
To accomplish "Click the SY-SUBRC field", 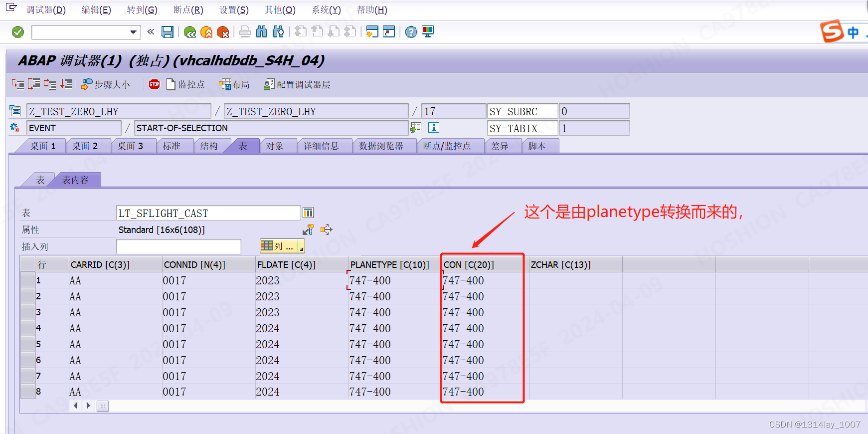I will [x=522, y=111].
